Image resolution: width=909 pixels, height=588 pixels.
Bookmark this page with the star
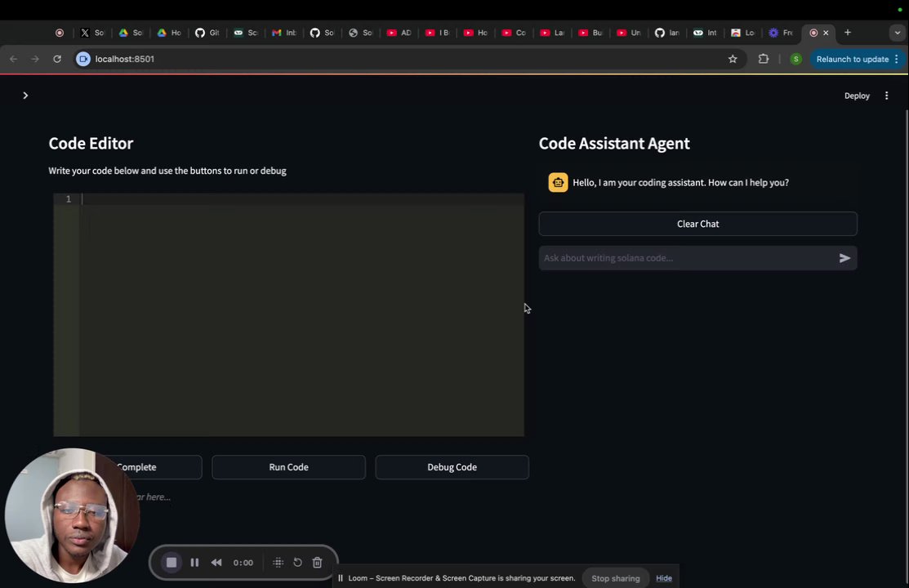[733, 59]
